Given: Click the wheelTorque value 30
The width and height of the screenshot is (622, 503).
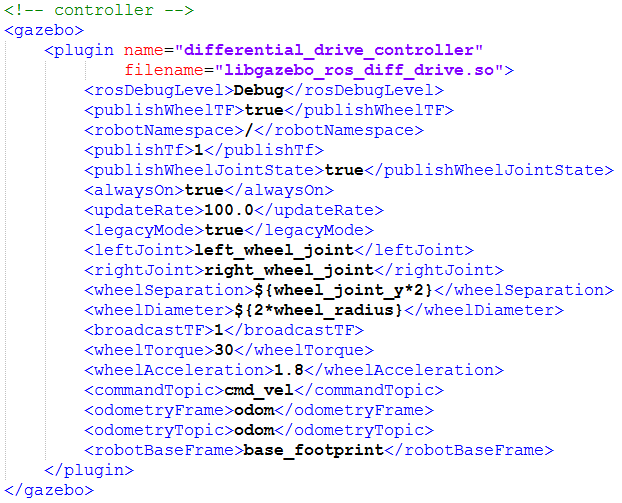Looking at the screenshot, I should 224,350.
